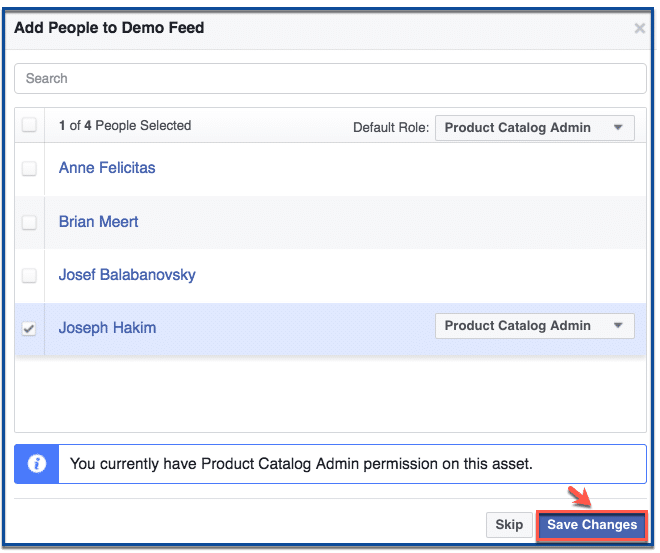This screenshot has width=660, height=553.
Task: Click the 1 of 4 People Selected header
Action: pyautogui.click(x=125, y=125)
